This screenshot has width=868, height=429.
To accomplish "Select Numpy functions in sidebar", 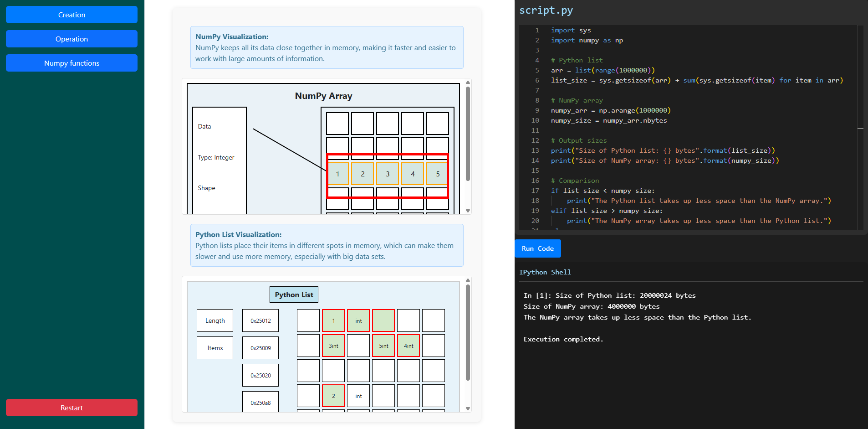I will [71, 63].
